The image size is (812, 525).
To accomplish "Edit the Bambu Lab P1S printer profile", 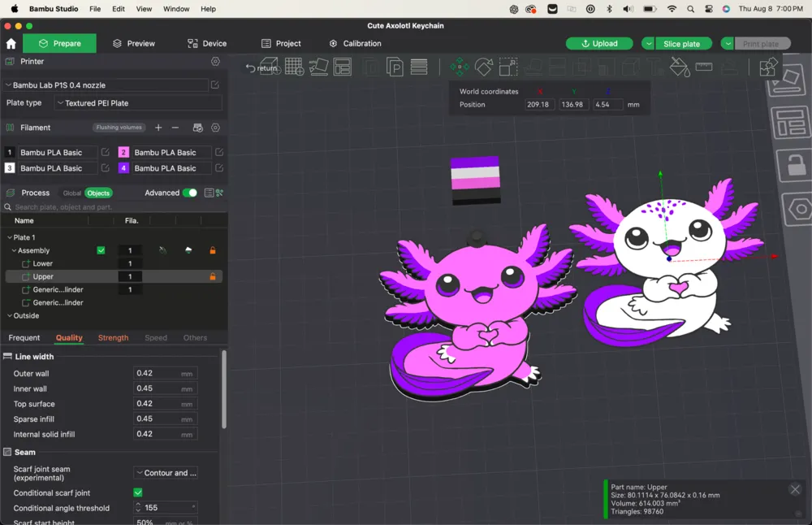I will [214, 84].
